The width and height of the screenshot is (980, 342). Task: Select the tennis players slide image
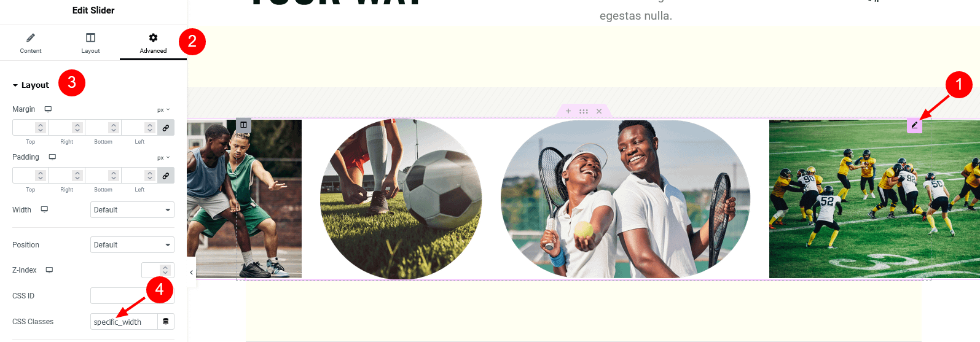[x=625, y=199]
